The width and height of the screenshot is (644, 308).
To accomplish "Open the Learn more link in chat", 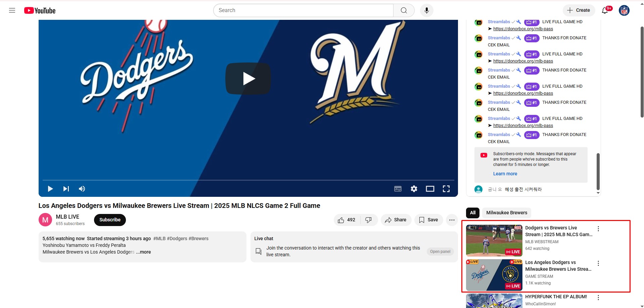I will coord(505,174).
